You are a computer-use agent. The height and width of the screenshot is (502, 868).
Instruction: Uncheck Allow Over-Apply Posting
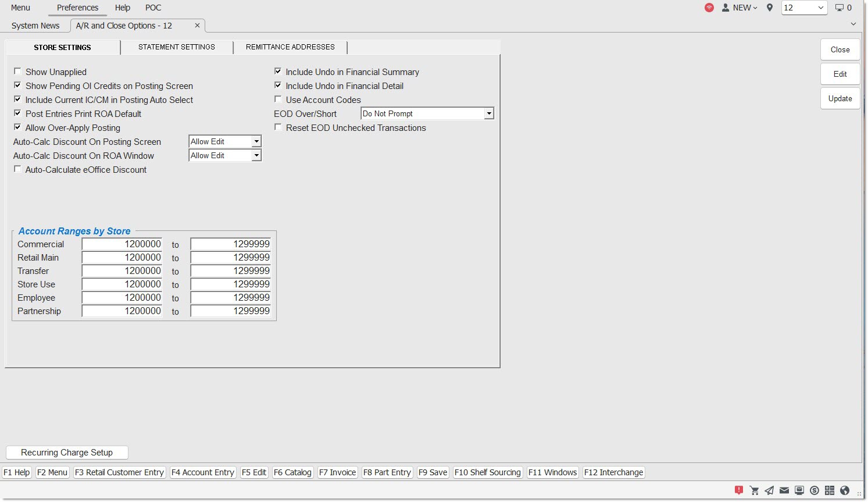(x=18, y=127)
